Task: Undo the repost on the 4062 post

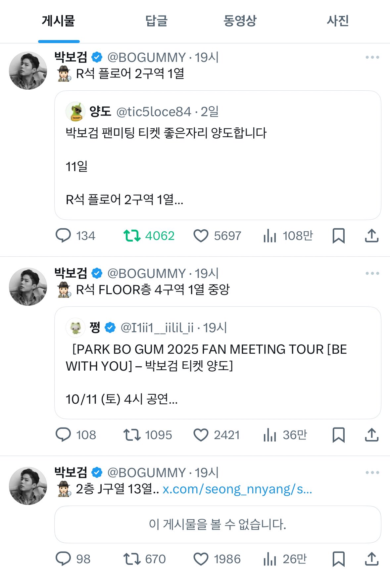Action: 132,236
